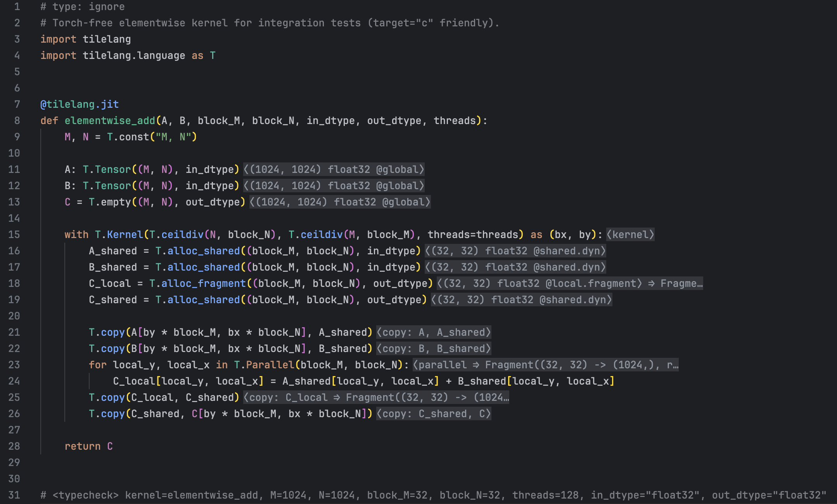Viewport: 837px width, 504px height.
Task: Click line number 28 in gutter
Action: point(14,446)
